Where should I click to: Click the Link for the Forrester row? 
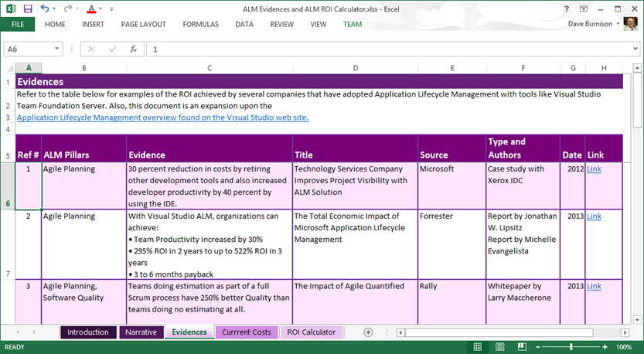[594, 216]
